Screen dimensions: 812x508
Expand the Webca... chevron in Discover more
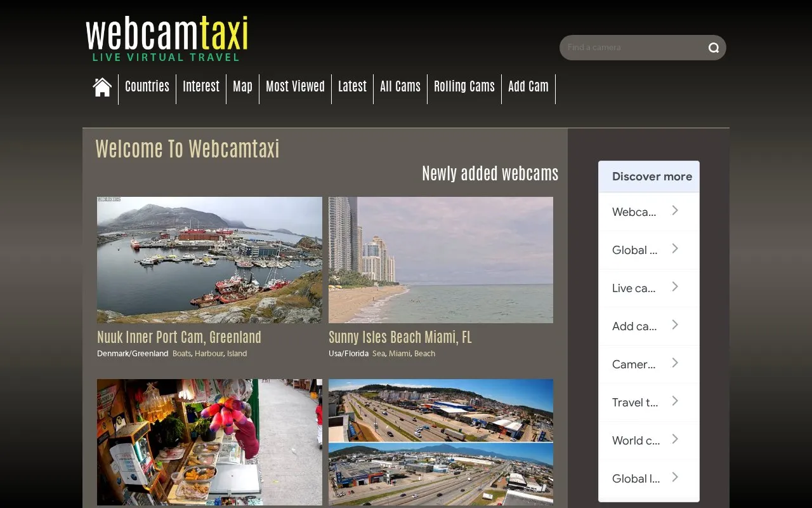tap(675, 211)
